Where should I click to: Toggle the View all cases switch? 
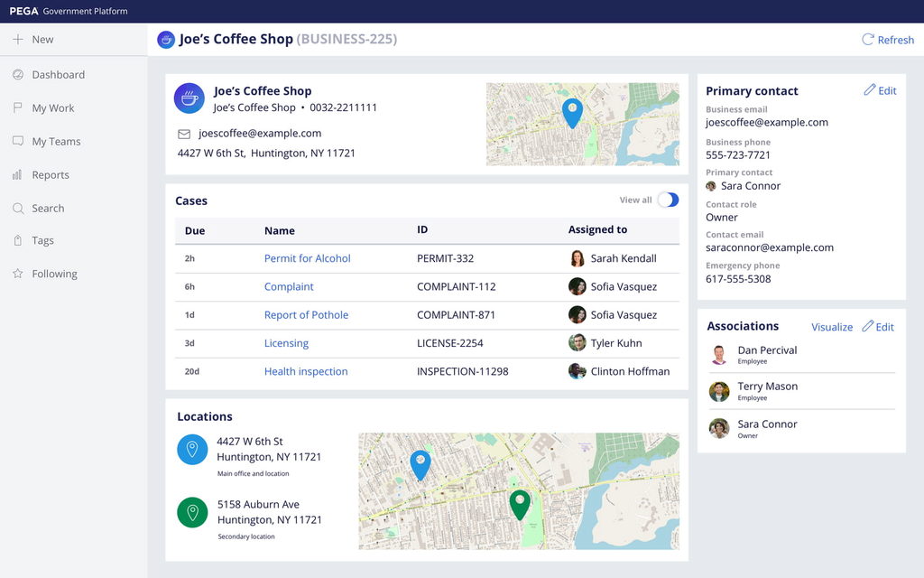[668, 200]
